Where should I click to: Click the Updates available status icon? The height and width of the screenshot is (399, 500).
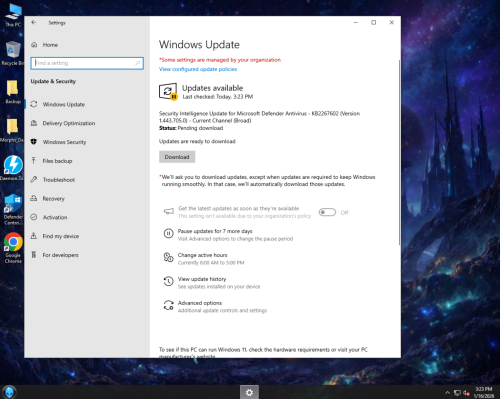(x=168, y=91)
